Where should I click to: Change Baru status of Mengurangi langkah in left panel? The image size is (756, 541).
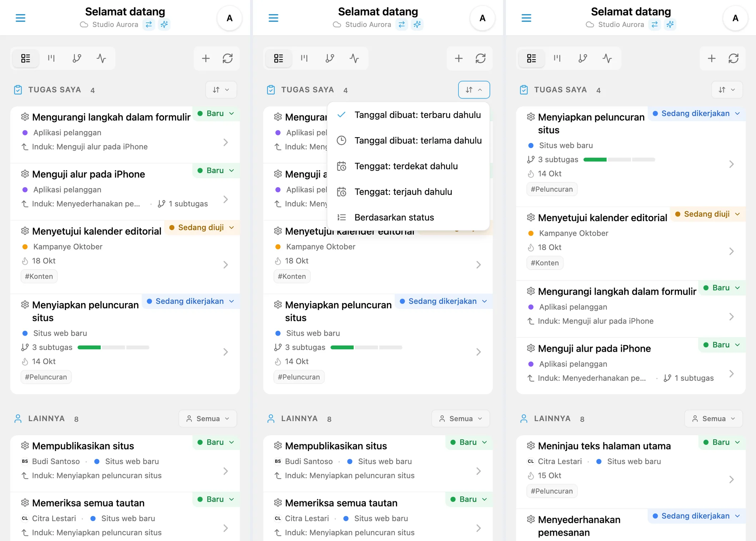click(x=216, y=114)
